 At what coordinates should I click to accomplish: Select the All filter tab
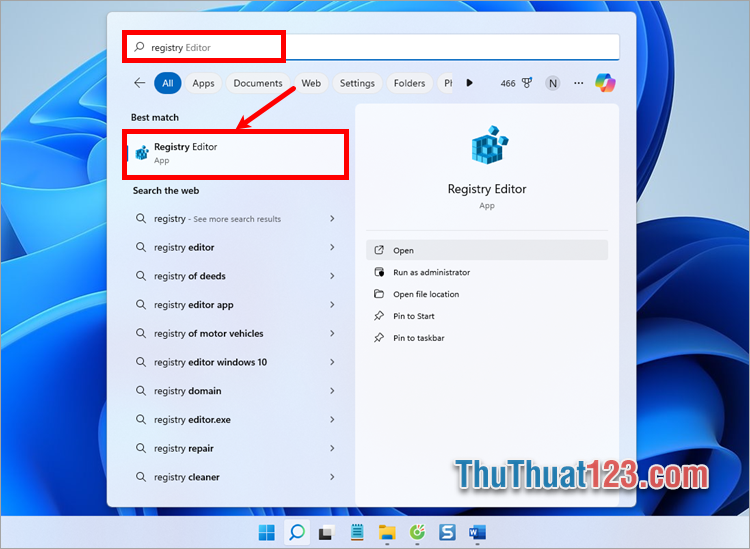point(167,83)
